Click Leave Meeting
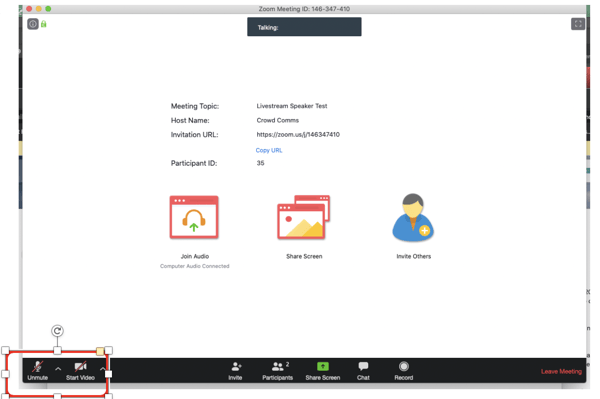600x399 pixels. coord(561,371)
